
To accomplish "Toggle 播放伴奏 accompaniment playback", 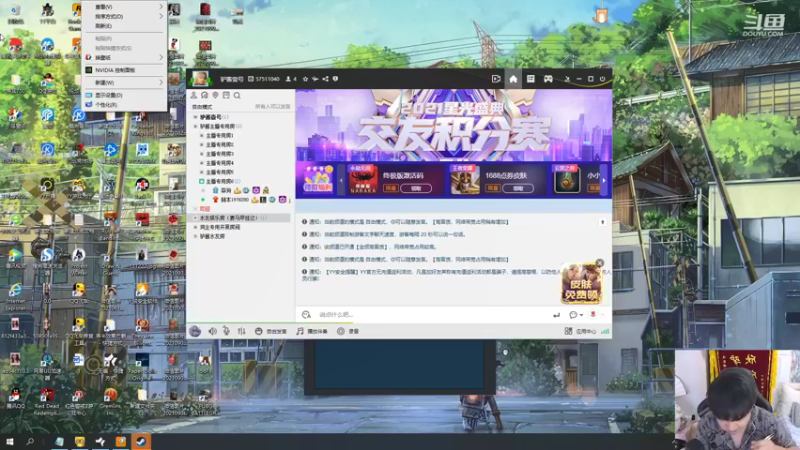I will pos(312,331).
